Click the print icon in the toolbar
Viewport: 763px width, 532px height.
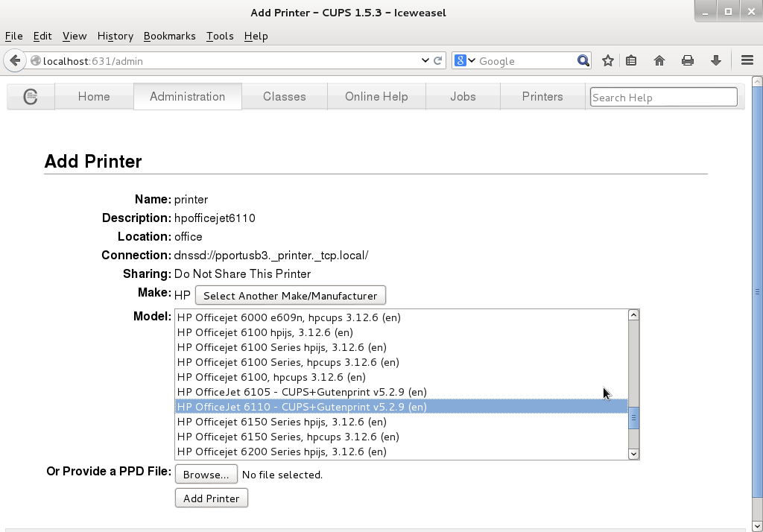(x=688, y=61)
